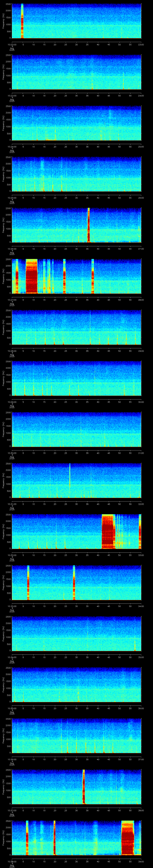Select the red burst near 5 s in the 10:22:00 spectrogram
The width and height of the screenshot is (153, 868).
click(x=22, y=21)
